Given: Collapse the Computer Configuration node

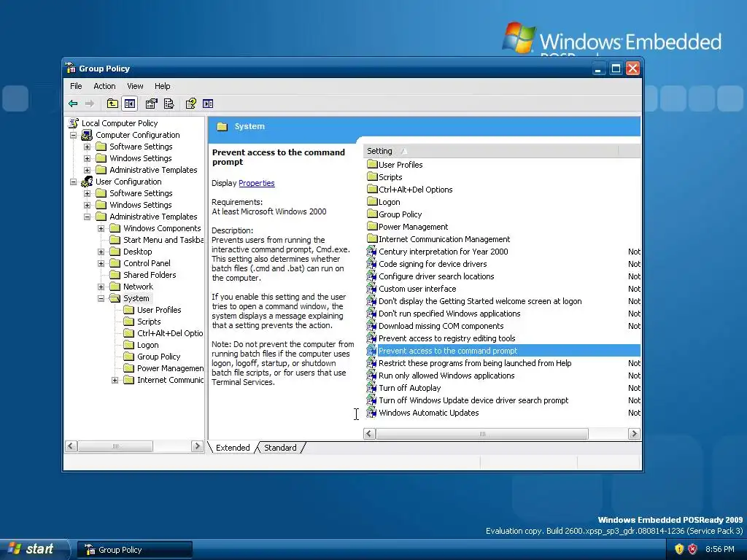Looking at the screenshot, I should coord(74,135).
